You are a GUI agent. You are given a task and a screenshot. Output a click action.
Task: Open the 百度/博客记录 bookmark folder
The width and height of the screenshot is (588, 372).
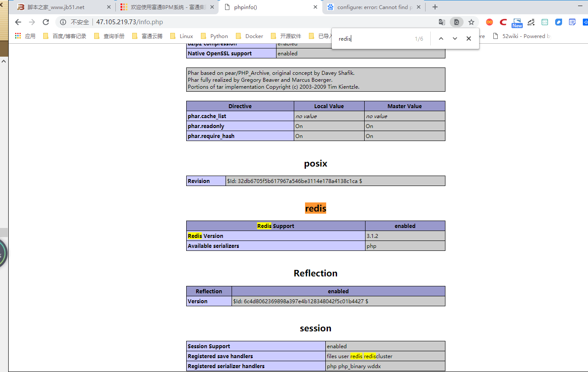point(65,36)
